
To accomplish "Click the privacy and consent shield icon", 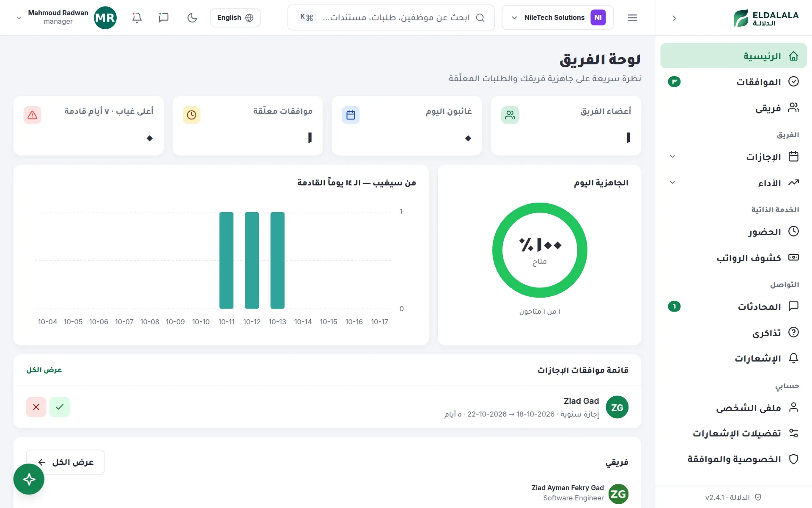I will click(793, 459).
